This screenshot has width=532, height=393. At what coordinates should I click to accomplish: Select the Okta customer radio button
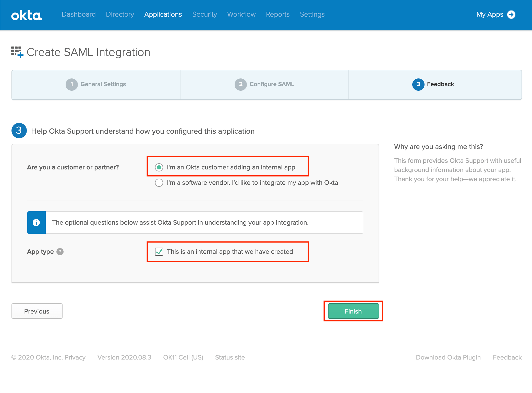pyautogui.click(x=159, y=167)
